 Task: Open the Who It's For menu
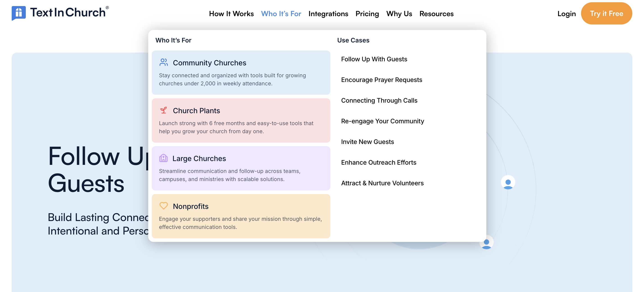[281, 14]
